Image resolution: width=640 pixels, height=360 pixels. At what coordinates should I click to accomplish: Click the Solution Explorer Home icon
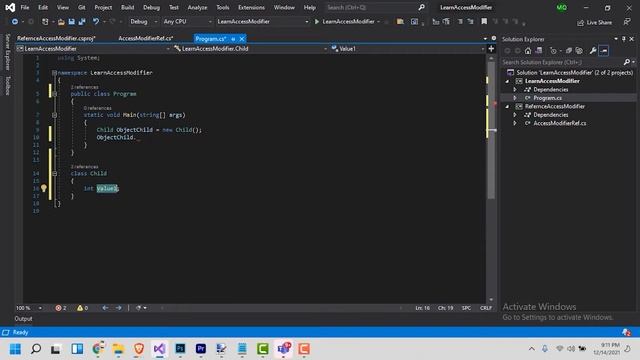click(x=528, y=51)
